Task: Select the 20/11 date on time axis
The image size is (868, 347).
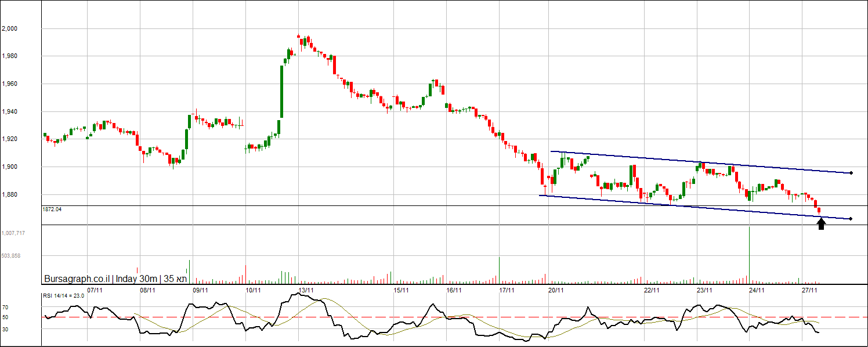Action: pos(556,290)
